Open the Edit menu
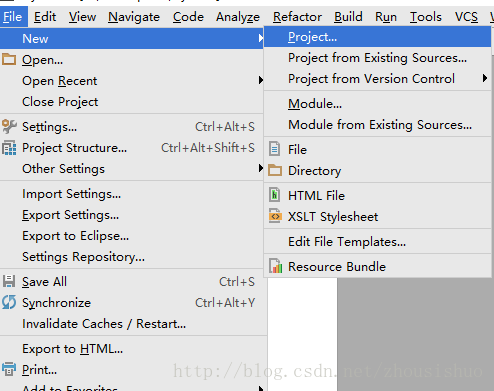This screenshot has width=494, height=391. coord(45,17)
